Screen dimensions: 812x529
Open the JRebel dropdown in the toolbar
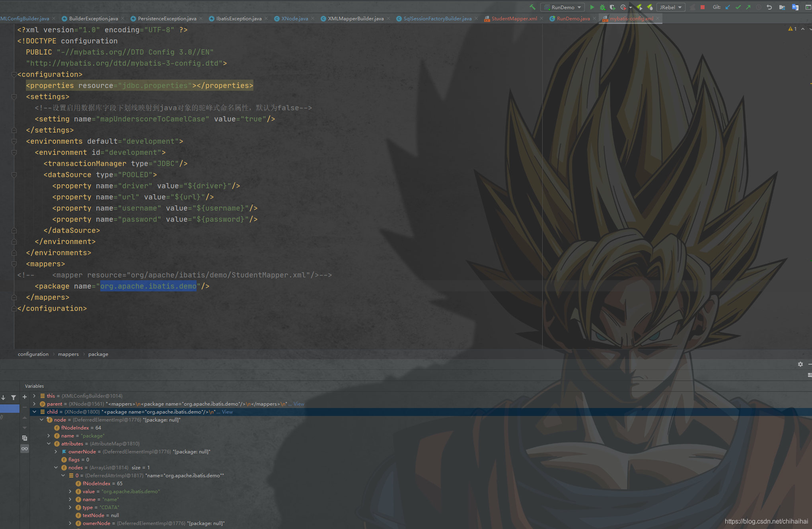point(670,7)
